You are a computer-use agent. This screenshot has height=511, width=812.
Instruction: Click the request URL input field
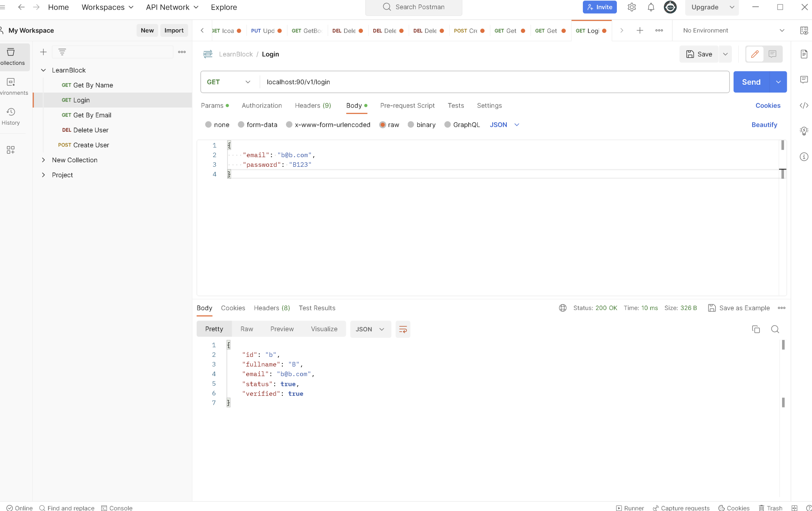pos(480,82)
